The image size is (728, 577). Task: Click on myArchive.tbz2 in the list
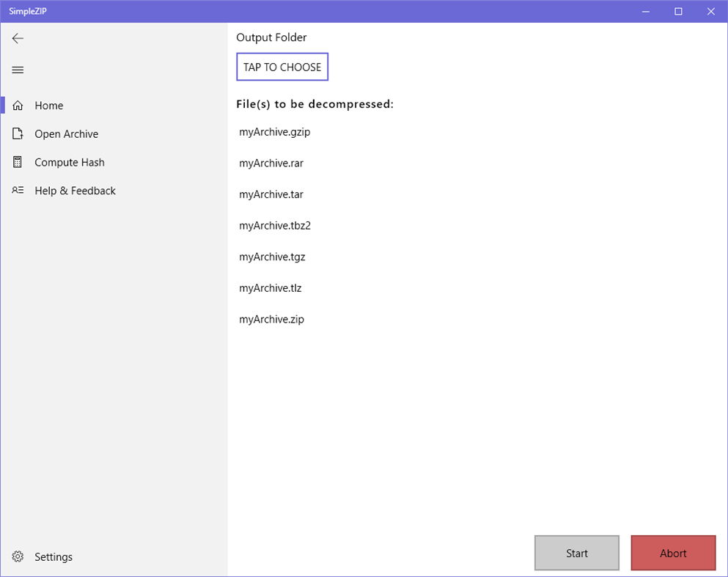pyautogui.click(x=275, y=225)
